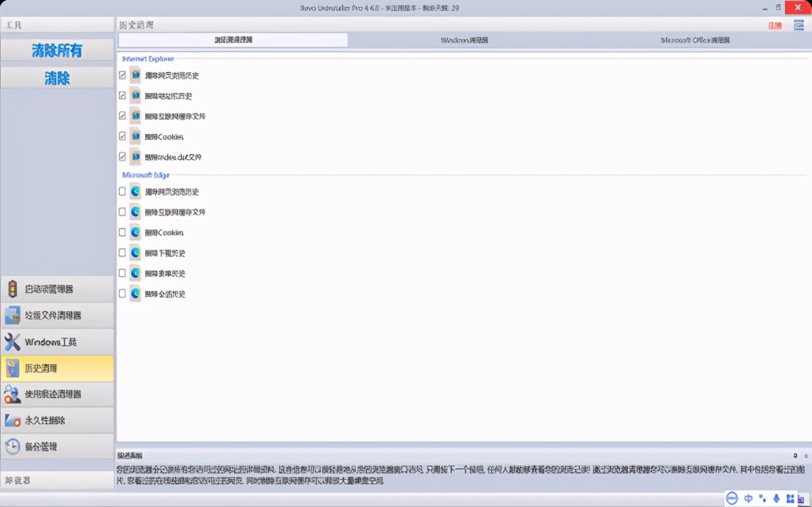Open Windows Tools (Windows工具) in the sidebar
Image resolution: width=812 pixels, height=507 pixels.
click(x=56, y=341)
